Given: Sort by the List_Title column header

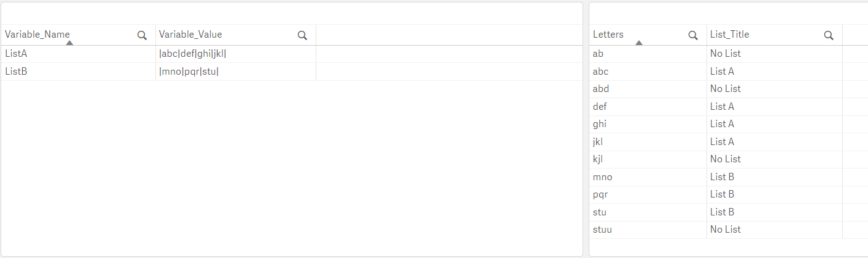Looking at the screenshot, I should [729, 35].
